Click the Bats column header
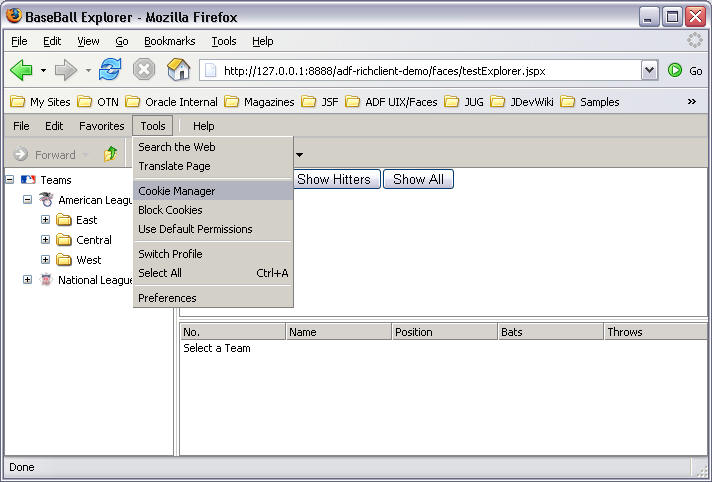This screenshot has width=712, height=482. click(551, 332)
